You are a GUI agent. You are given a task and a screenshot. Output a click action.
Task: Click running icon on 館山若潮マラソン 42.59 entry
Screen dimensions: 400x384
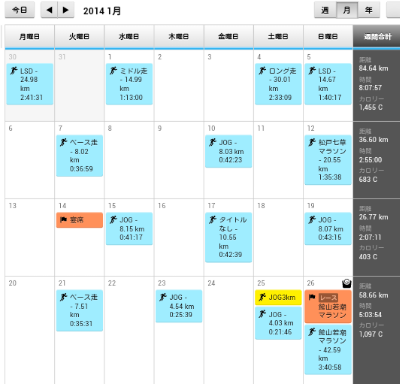(x=312, y=332)
